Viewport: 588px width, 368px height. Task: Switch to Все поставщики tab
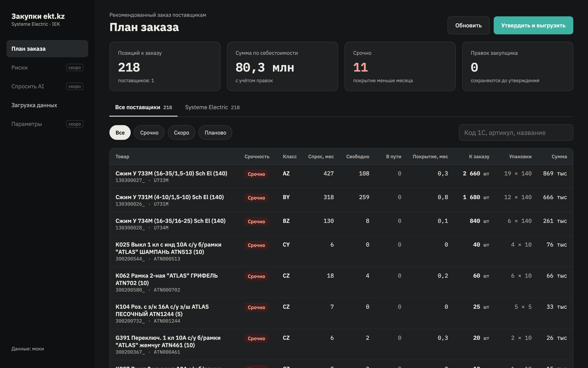click(143, 107)
